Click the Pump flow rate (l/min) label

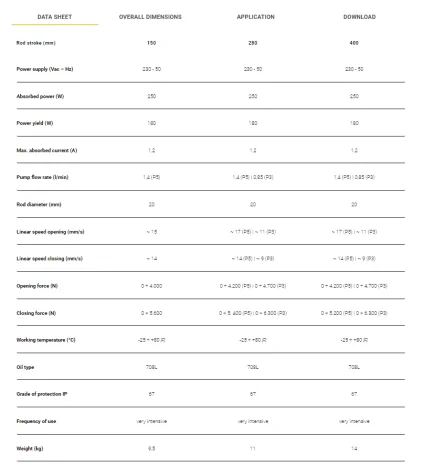pos(42,177)
